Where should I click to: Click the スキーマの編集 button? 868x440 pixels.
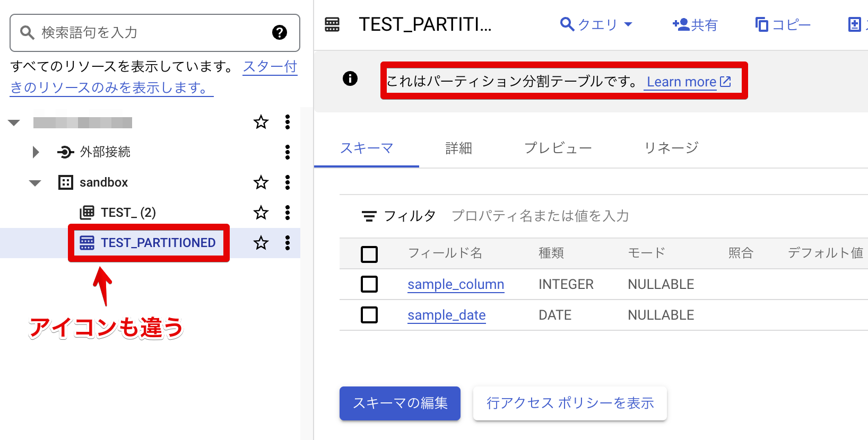[400, 403]
